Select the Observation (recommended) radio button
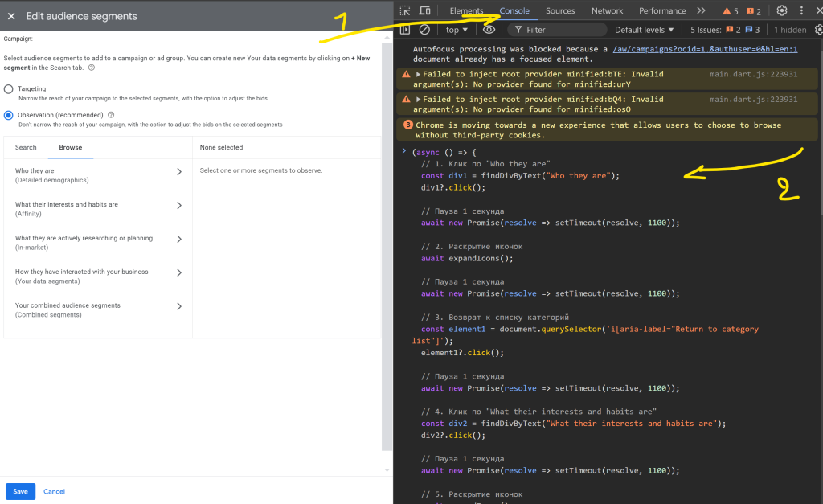This screenshot has width=823, height=504. [x=9, y=115]
